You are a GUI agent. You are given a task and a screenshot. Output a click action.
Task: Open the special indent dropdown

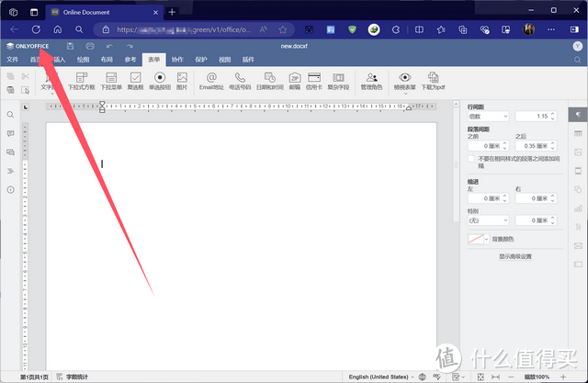[x=487, y=220]
